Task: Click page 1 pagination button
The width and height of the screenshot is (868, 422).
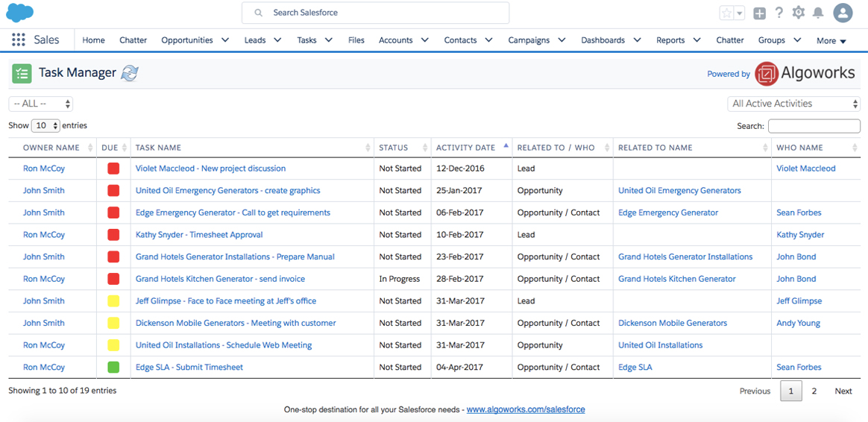Action: (x=791, y=391)
